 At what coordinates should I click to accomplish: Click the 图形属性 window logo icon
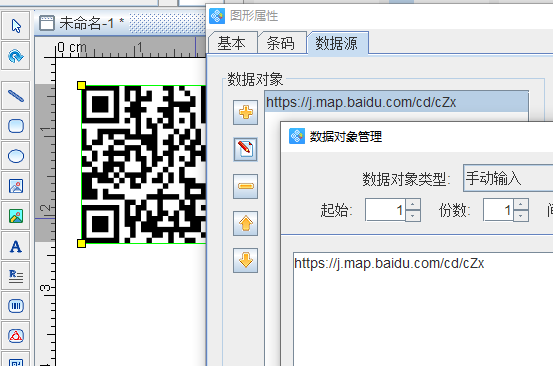[217, 16]
